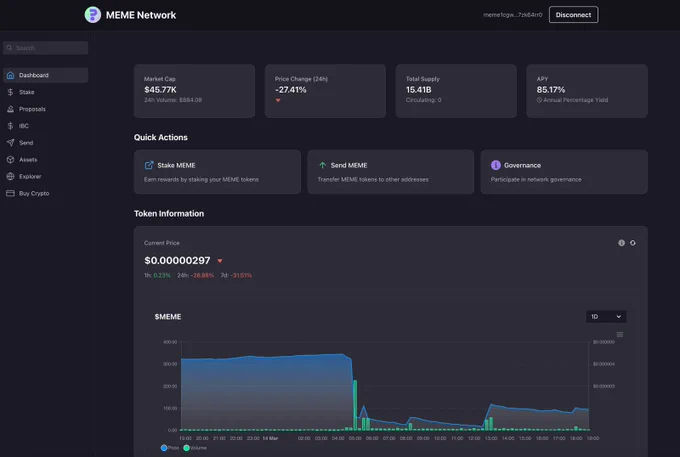Click the wallet address text in header
The height and width of the screenshot is (457, 680).
pos(513,15)
